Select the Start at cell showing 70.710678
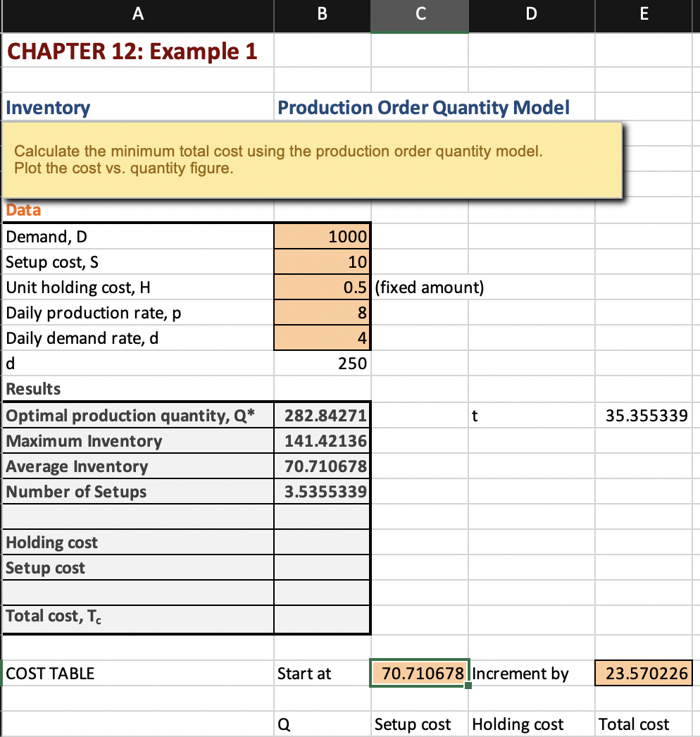700x737 pixels. point(419,673)
